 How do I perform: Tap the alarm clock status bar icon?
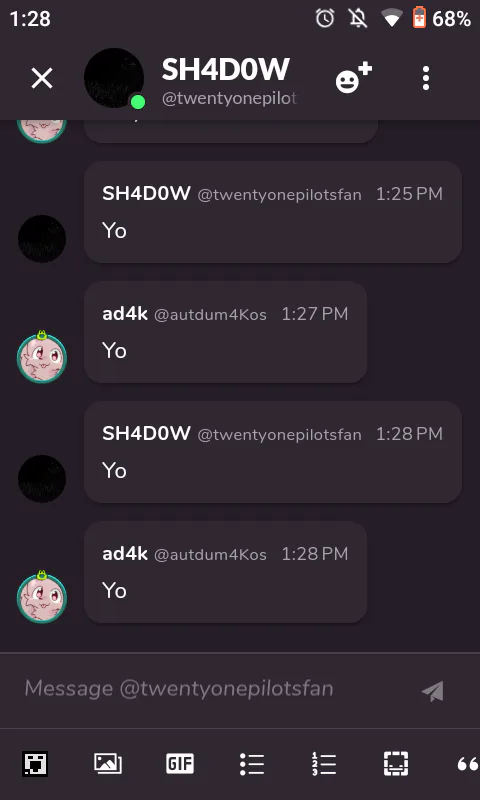[325, 18]
